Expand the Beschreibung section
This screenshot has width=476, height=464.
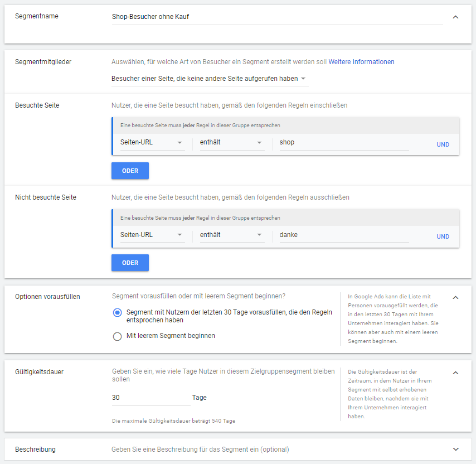tap(456, 449)
